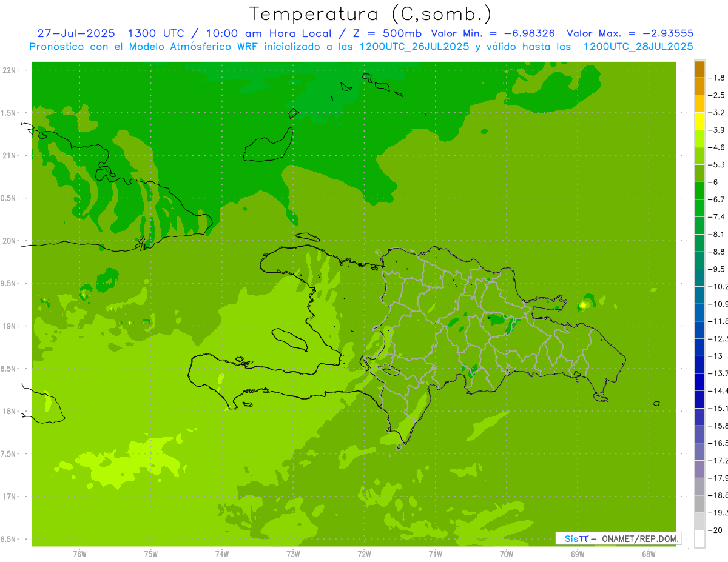This screenshot has height=562, width=728.
Task: Click the "8.5N" latitude tick label
Action: pos(8,369)
